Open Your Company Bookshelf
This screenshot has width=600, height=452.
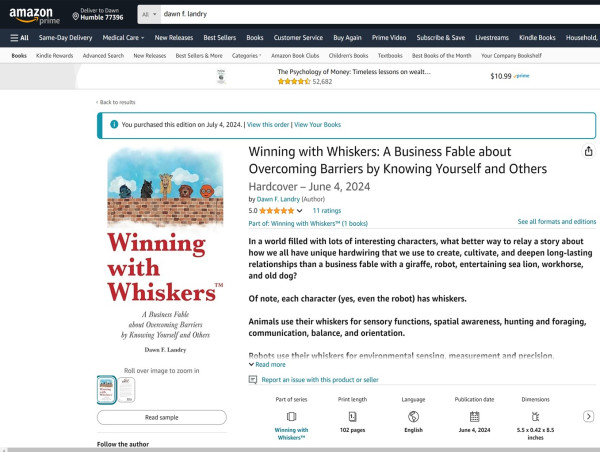pyautogui.click(x=511, y=55)
